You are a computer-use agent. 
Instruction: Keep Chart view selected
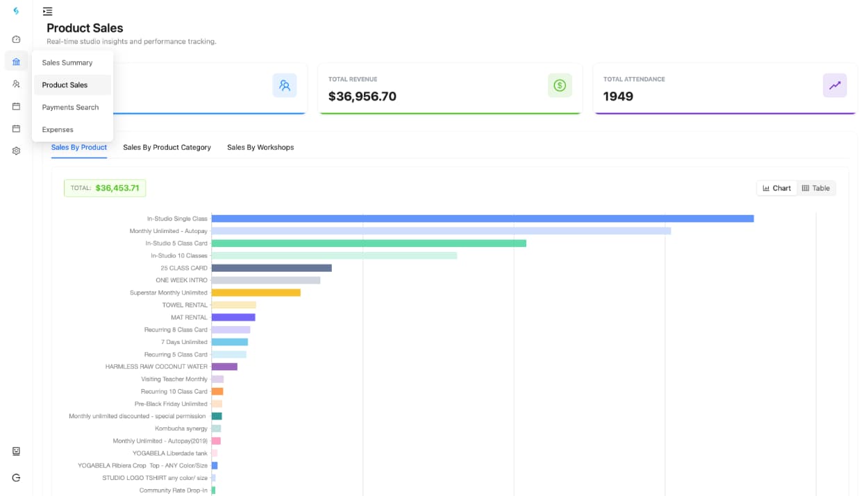tap(776, 188)
